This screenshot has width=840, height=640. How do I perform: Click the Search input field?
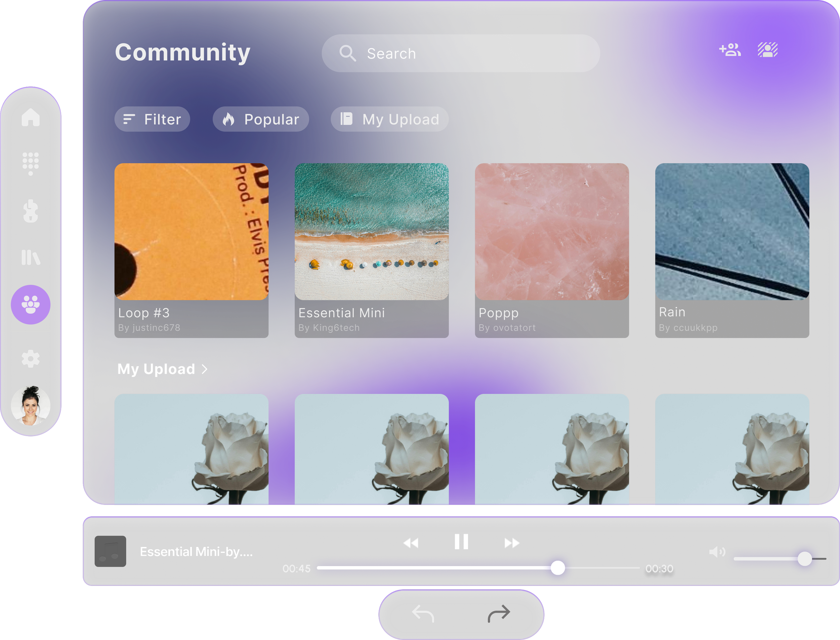click(461, 53)
